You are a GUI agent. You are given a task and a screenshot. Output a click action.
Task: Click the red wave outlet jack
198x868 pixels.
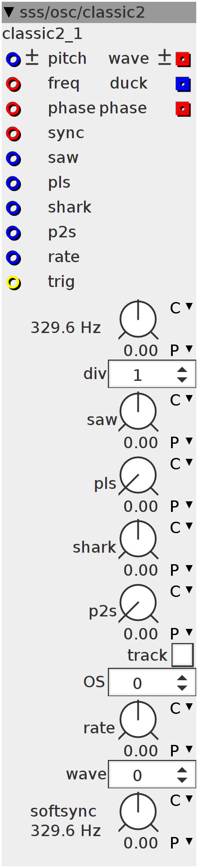(183, 59)
